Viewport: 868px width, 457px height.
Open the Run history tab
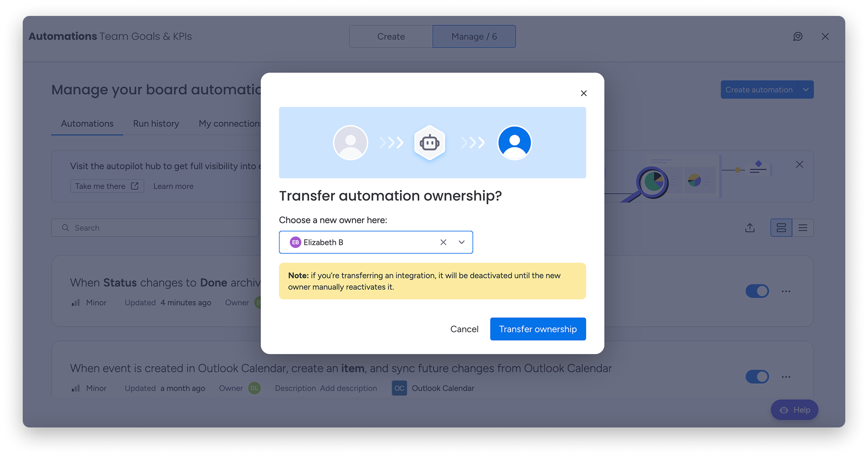[x=156, y=124]
